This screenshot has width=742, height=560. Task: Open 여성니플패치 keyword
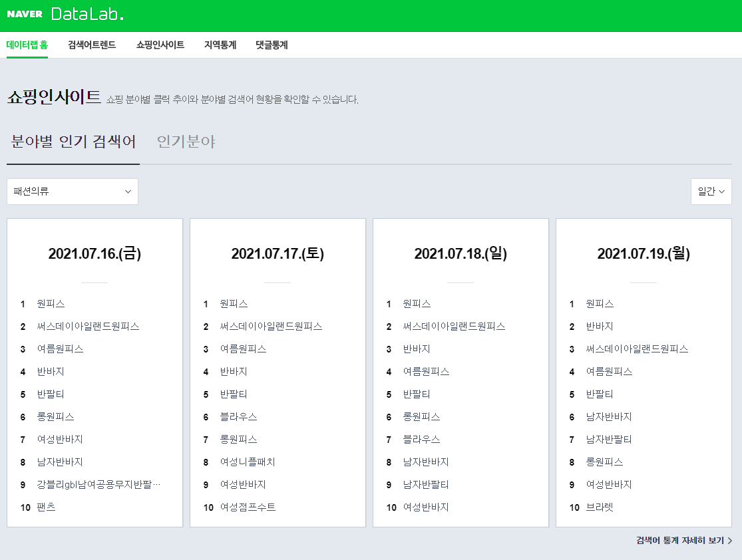248,462
